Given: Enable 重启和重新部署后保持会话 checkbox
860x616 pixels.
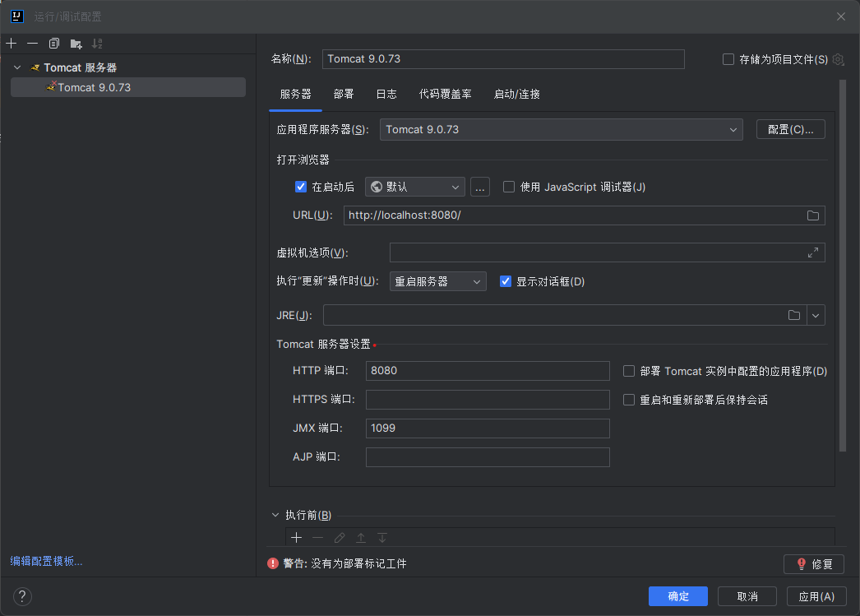Looking at the screenshot, I should [629, 400].
